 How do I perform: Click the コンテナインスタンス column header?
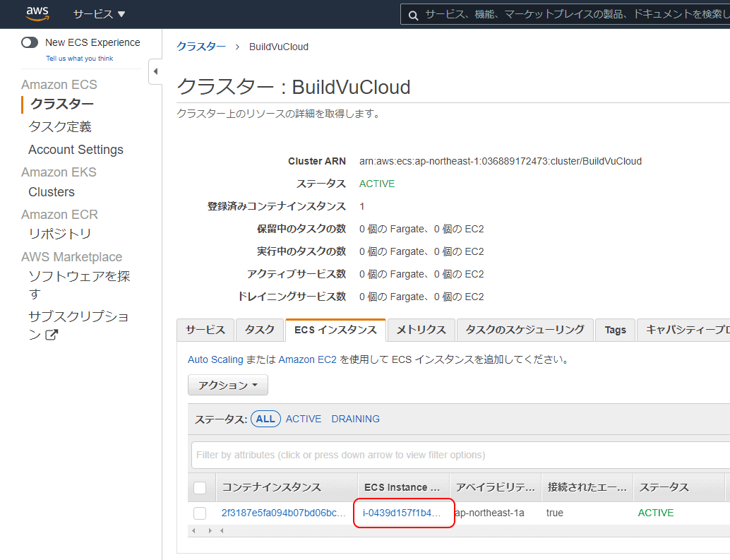[x=287, y=487]
